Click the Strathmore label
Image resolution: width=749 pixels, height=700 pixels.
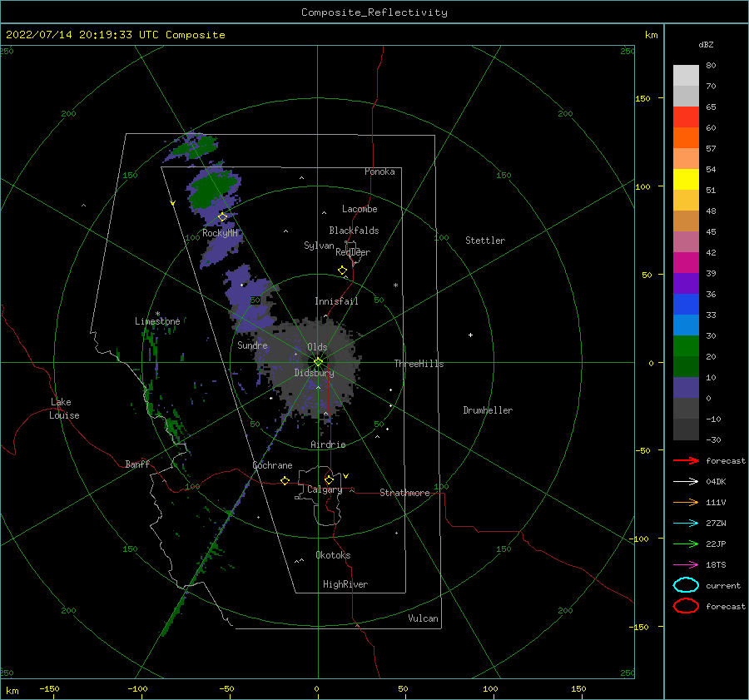click(404, 493)
